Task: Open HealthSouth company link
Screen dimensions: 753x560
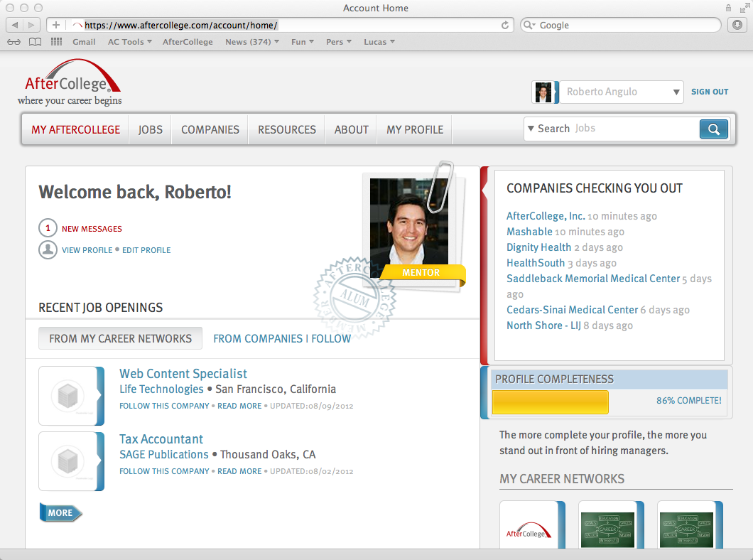Action: pyautogui.click(x=536, y=263)
